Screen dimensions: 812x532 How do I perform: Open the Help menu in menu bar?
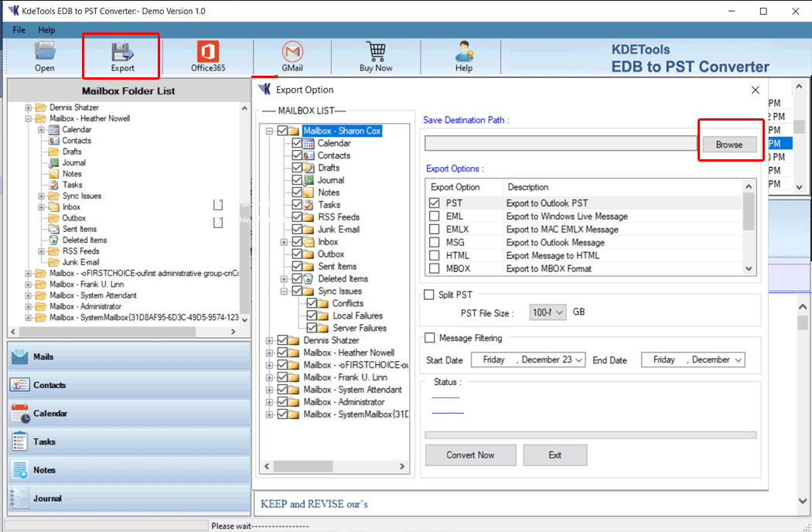coord(46,30)
